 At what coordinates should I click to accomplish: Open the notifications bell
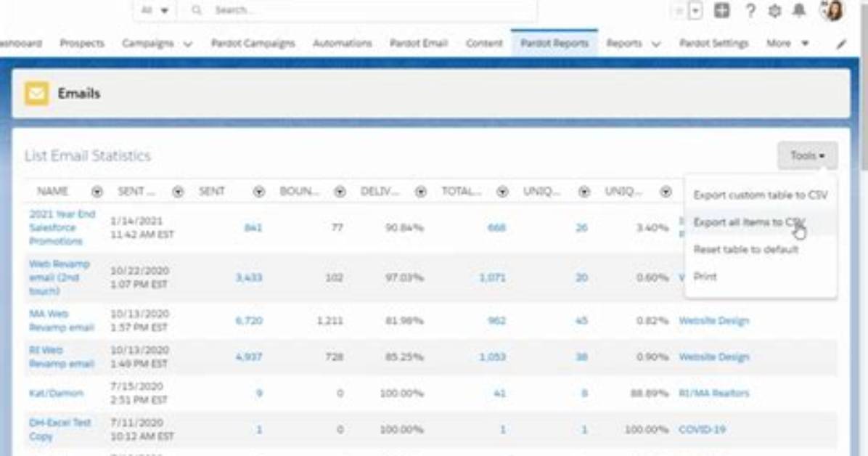pos(799,10)
